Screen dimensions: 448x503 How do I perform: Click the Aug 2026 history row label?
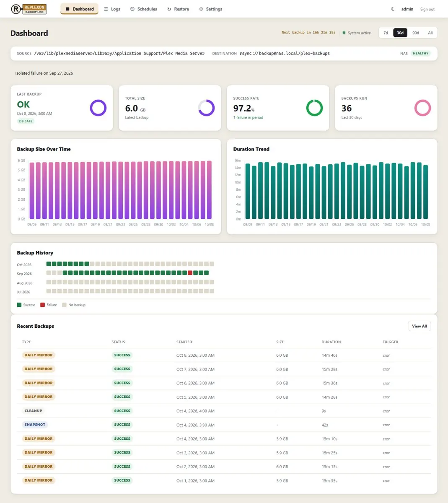25,283
